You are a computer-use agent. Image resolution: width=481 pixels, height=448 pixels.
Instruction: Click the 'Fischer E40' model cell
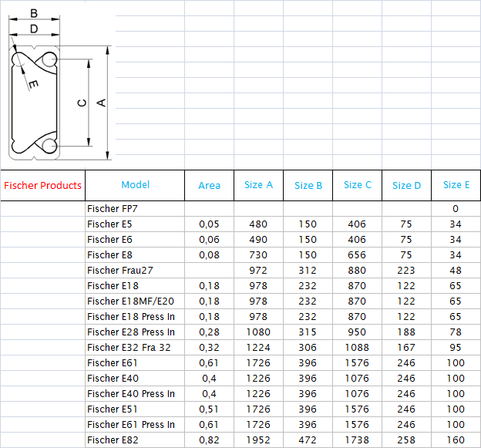pyautogui.click(x=135, y=378)
